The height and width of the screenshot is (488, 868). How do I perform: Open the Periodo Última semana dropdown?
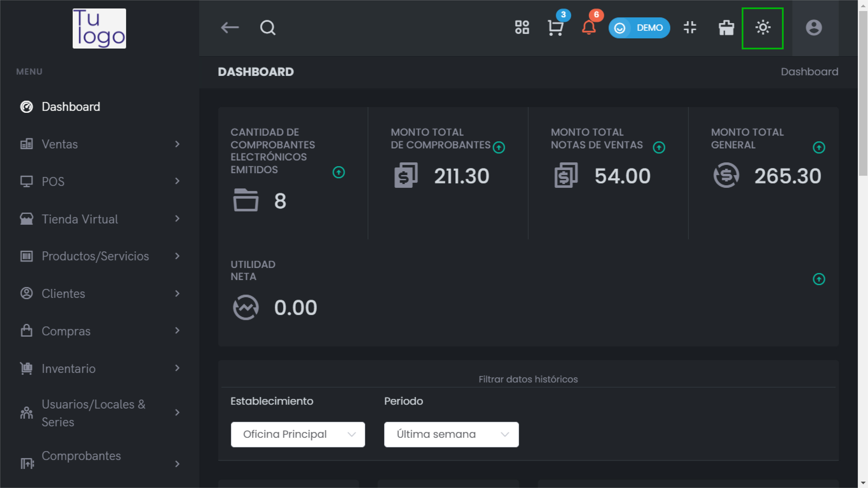(451, 434)
